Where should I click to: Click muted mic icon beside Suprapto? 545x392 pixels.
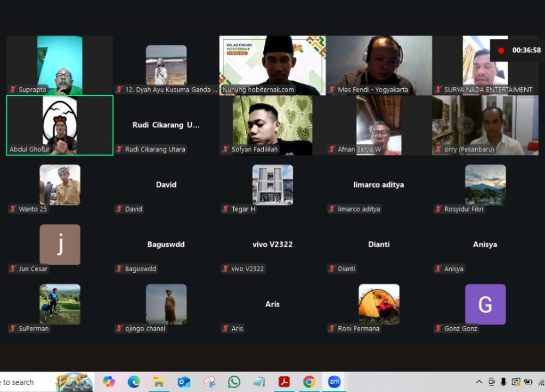[x=13, y=90]
